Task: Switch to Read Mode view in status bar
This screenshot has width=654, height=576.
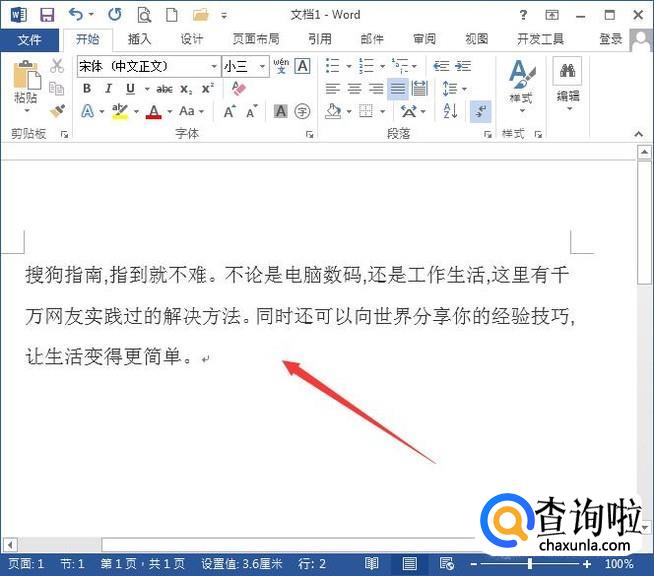Action: pos(372,564)
